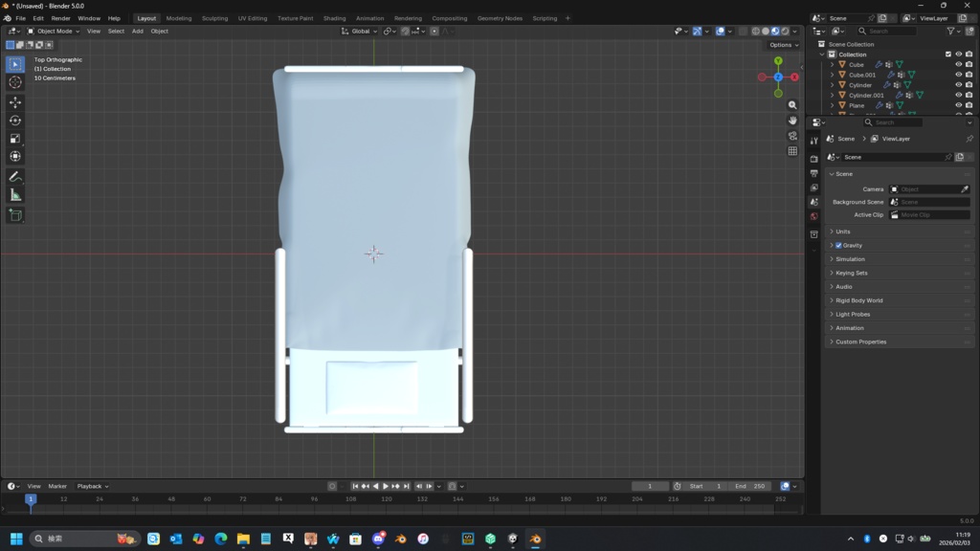
Task: Open the Object Mode dropdown
Action: point(54,32)
